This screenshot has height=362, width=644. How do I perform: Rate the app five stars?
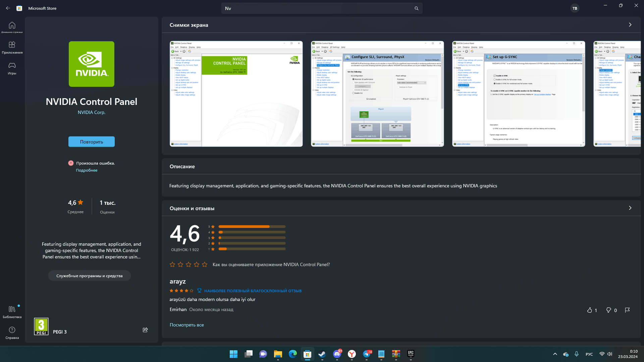(205, 264)
